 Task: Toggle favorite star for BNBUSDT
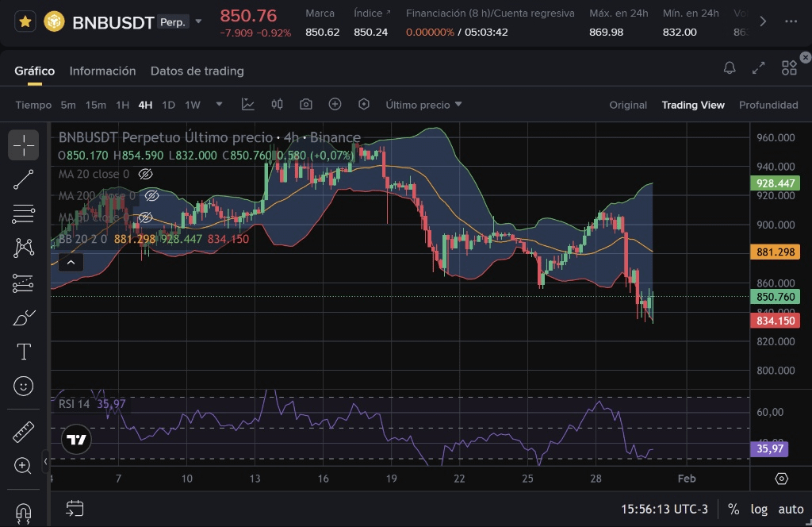(x=25, y=21)
